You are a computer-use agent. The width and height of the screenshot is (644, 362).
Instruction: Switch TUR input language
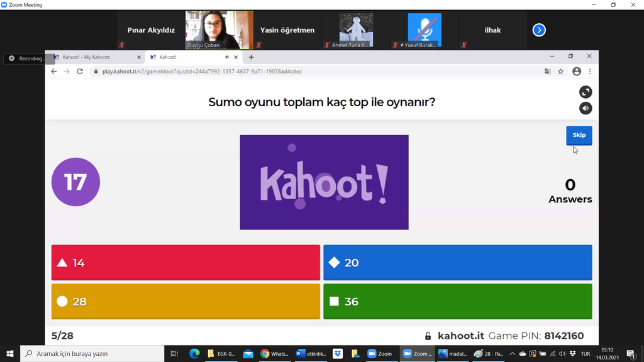(586, 353)
